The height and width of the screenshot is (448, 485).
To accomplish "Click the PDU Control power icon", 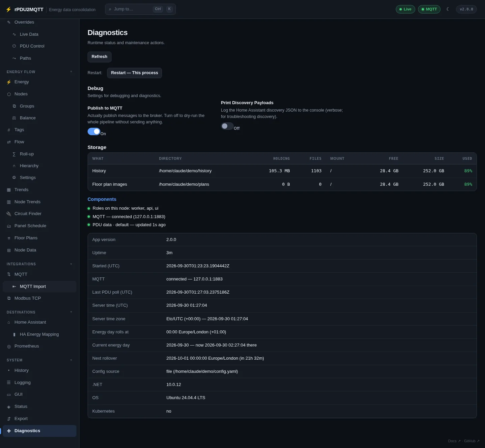I will coord(14,46).
